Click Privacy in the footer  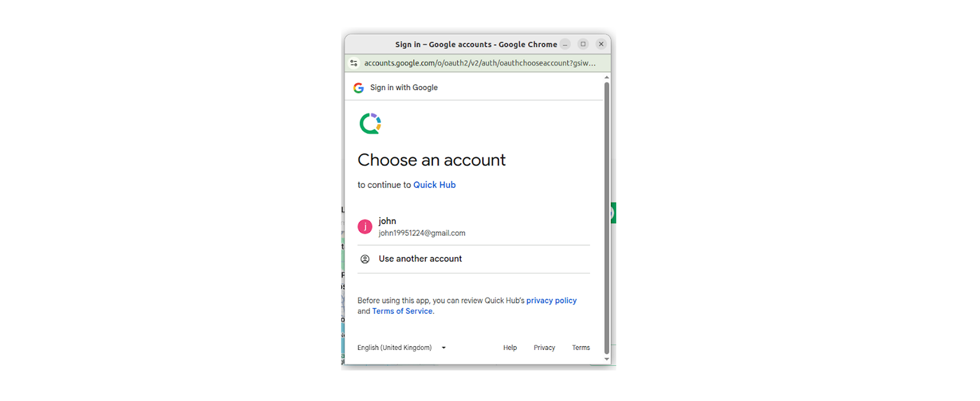coord(544,347)
